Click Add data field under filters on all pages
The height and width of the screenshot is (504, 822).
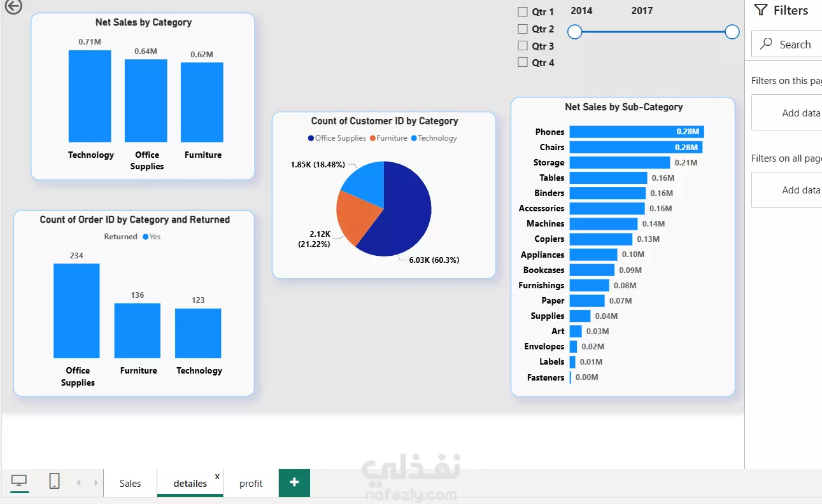point(787,190)
